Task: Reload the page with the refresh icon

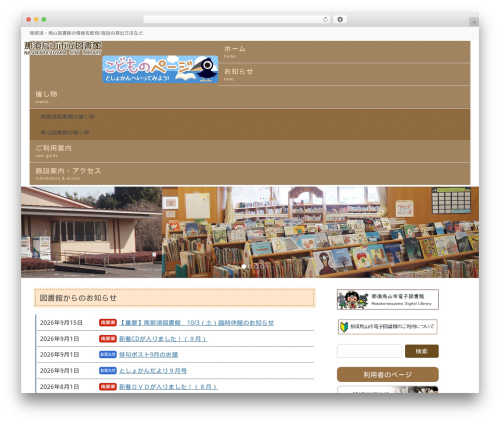Action: click(x=325, y=19)
